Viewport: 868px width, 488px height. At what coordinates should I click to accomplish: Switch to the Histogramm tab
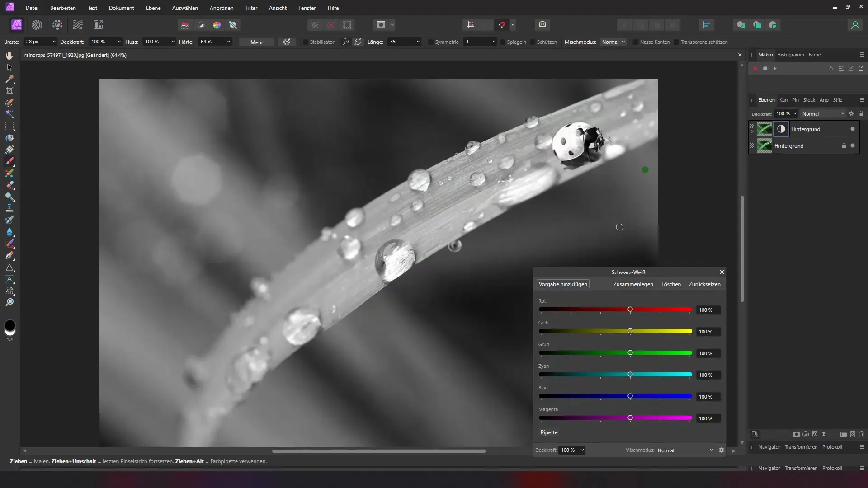[x=790, y=55]
